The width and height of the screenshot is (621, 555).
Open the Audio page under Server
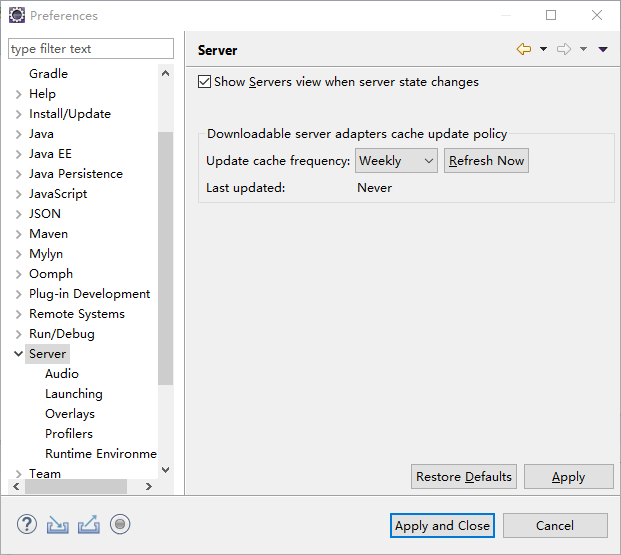pos(62,374)
